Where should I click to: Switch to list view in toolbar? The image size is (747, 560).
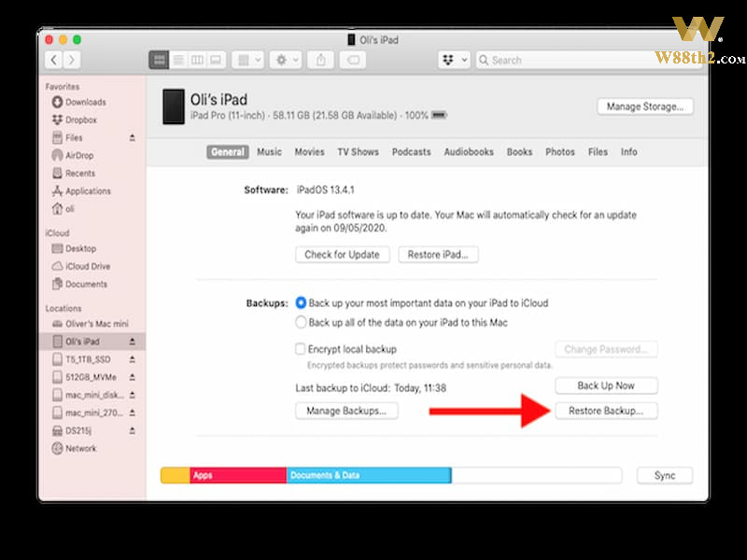pos(178,60)
